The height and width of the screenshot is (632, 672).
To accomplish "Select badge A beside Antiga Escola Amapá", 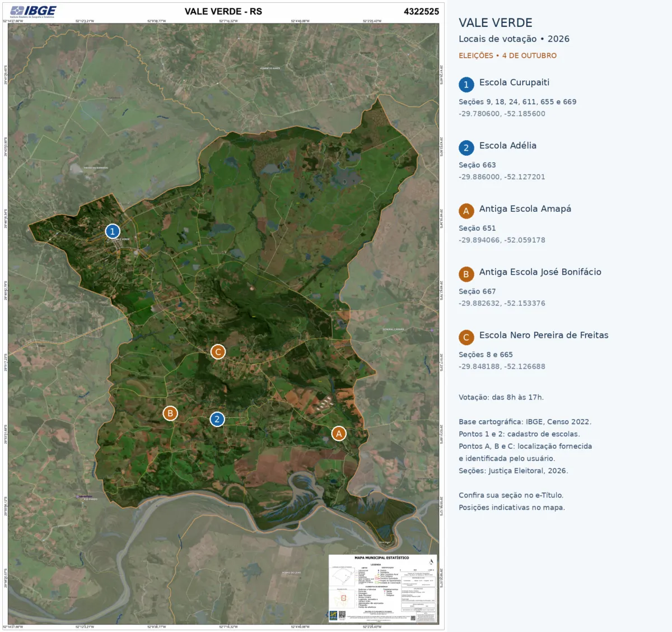I will pos(466,211).
